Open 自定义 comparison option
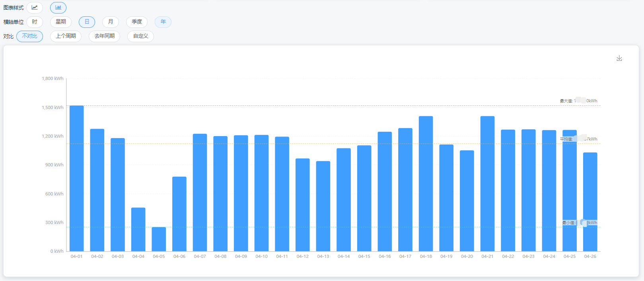Image resolution: width=644 pixels, height=281 pixels. (140, 36)
